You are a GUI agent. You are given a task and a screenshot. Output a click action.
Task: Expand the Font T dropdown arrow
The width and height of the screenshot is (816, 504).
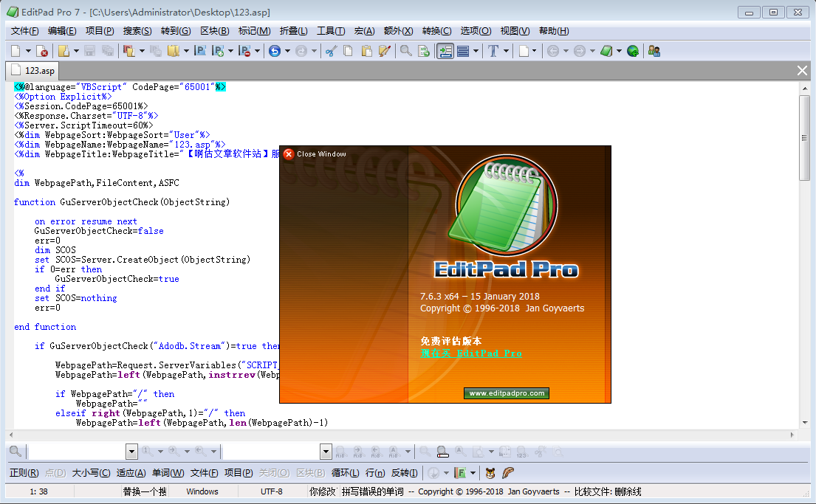coord(506,51)
